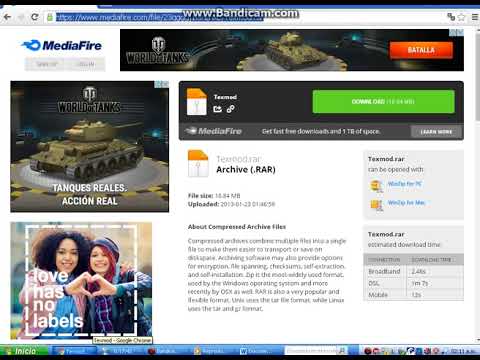Image resolution: width=480 pixels, height=360 pixels.
Task: Bookmark this page with the star icon
Action: [x=461, y=17]
